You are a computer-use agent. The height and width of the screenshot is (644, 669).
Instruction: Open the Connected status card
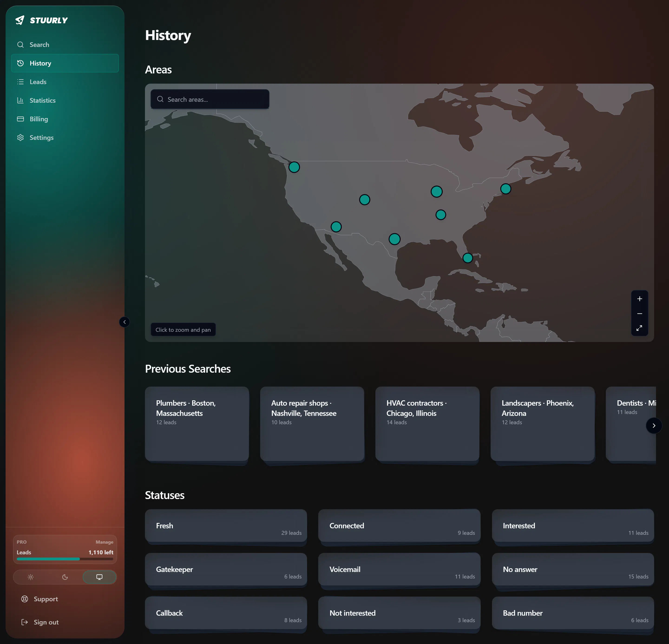click(x=399, y=526)
